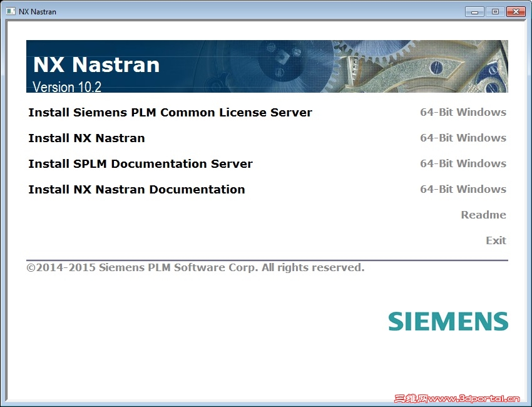Click the NX Nastran title bar app icon
The image size is (532, 407).
click(11, 11)
